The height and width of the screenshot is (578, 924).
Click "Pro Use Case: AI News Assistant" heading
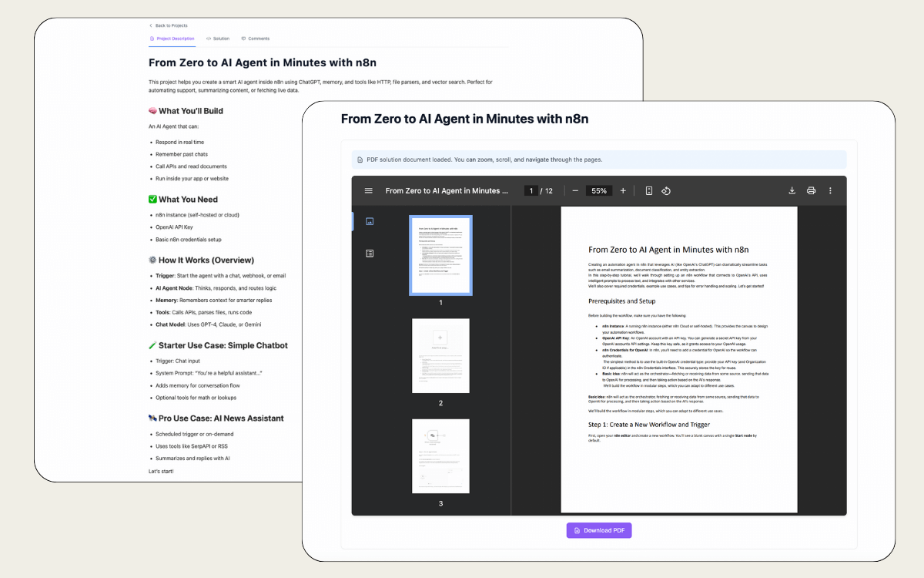216,418
